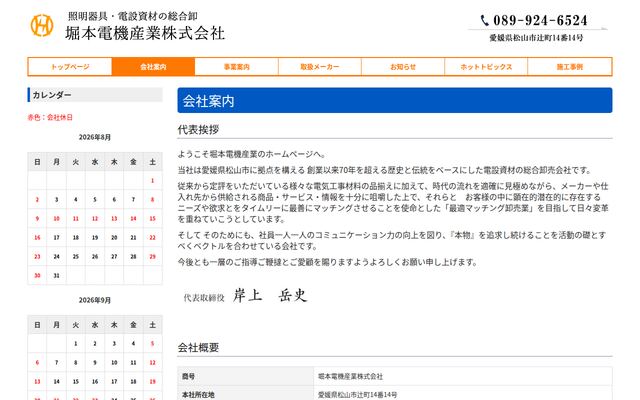Select September 6 in the calendar
The height and width of the screenshot is (400, 640).
click(37, 362)
